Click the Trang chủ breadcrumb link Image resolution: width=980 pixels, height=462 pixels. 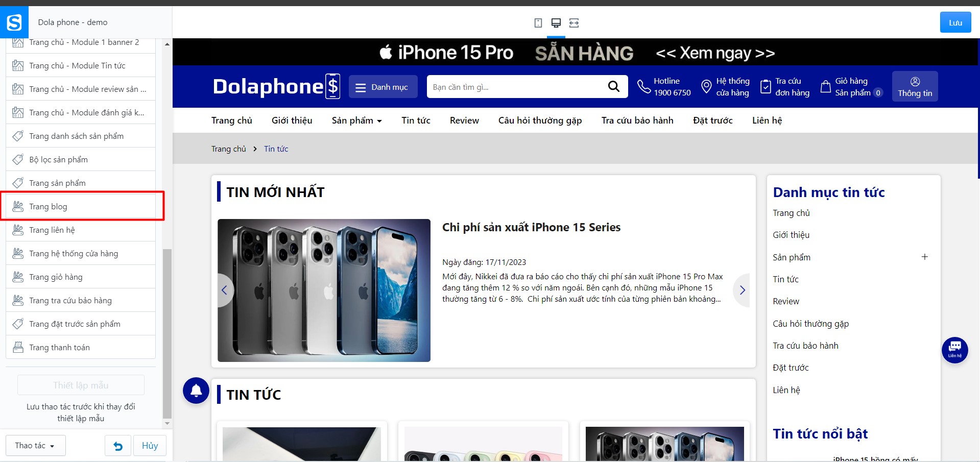tap(229, 149)
